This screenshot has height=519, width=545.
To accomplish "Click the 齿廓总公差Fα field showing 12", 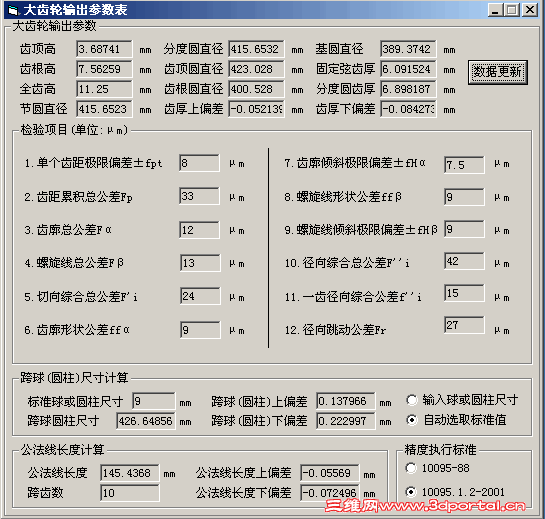I will click(200, 230).
